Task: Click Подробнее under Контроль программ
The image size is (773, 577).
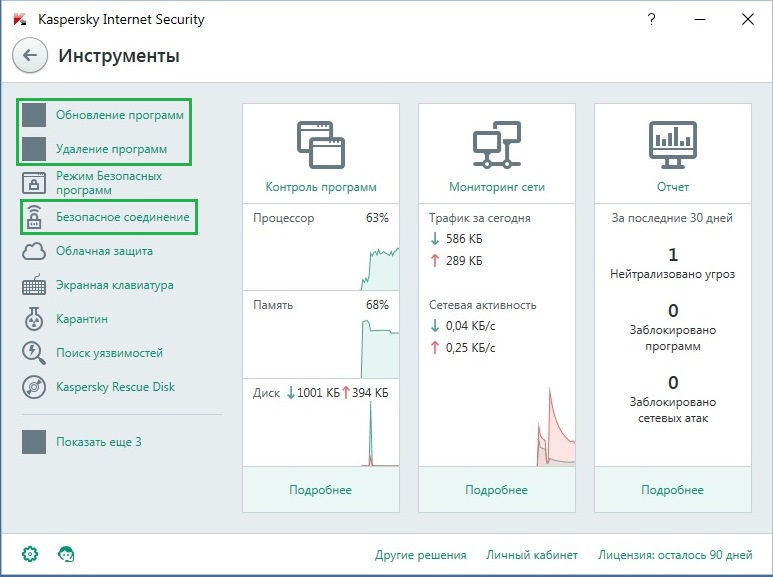Action: 320,490
